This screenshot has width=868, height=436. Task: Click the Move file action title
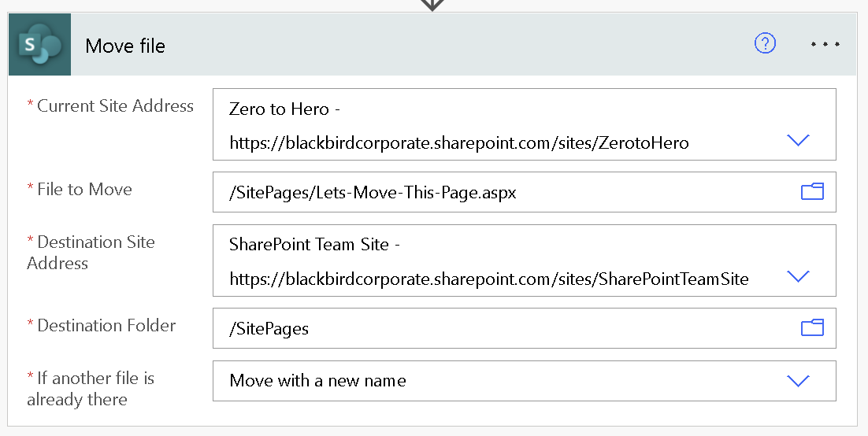[125, 46]
